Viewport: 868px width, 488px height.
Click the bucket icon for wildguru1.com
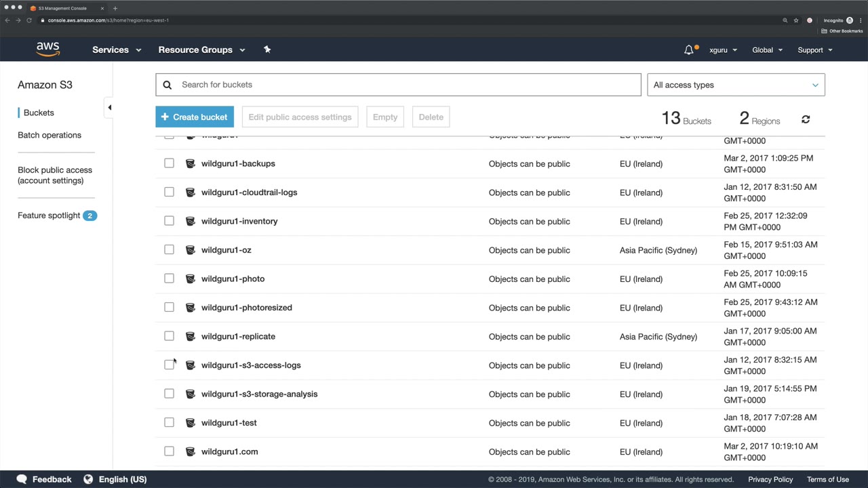[x=191, y=451]
